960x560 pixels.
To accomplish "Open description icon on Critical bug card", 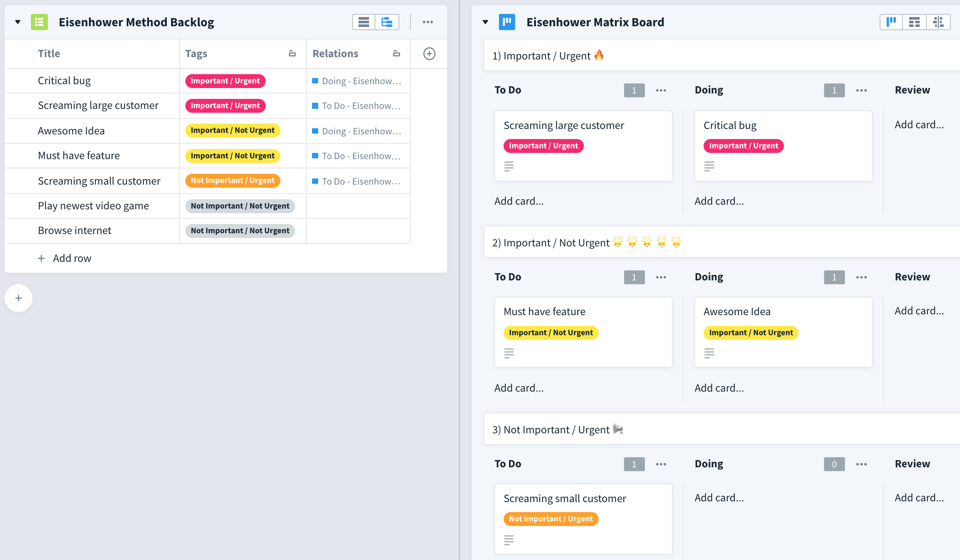I will coord(709,166).
